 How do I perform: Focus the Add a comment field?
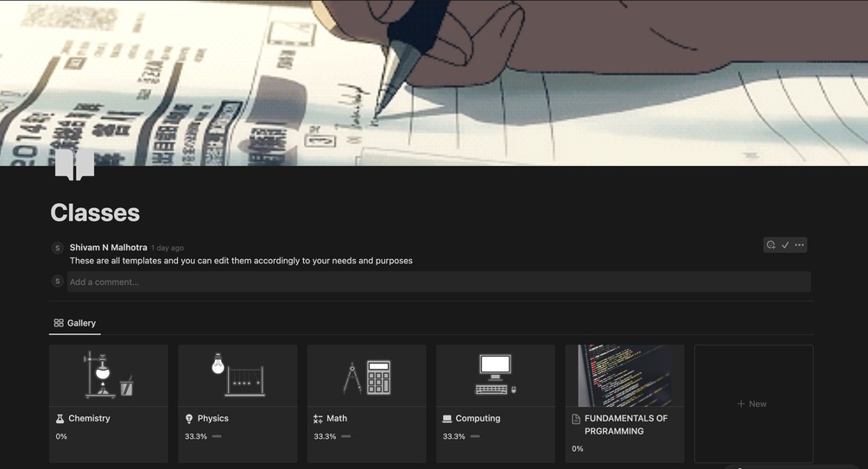click(x=439, y=282)
